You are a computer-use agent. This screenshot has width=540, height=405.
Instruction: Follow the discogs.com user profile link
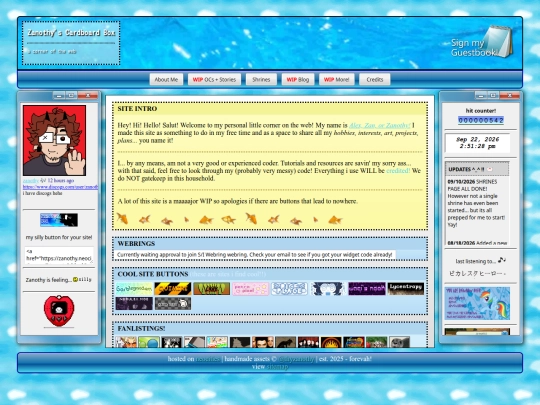point(60,187)
